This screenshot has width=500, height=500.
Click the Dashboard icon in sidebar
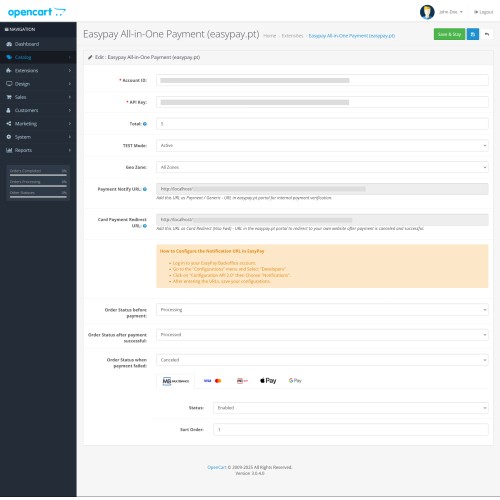(9, 44)
